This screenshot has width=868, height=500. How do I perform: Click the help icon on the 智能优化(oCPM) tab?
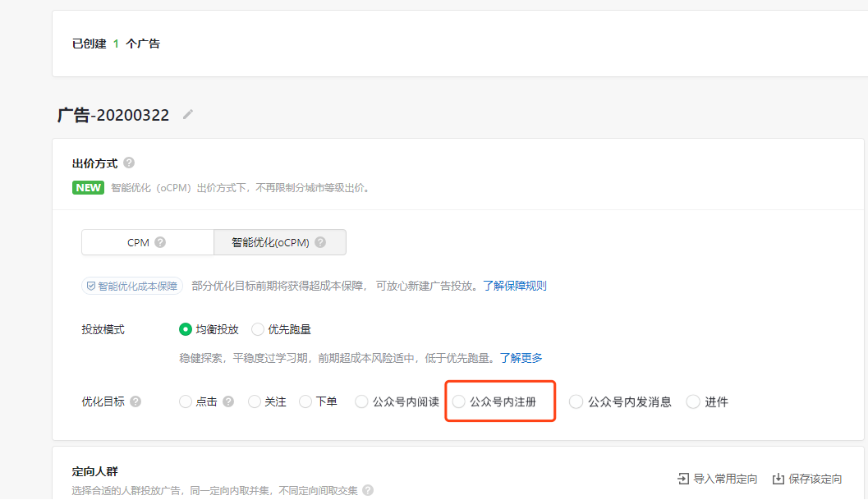(x=320, y=242)
